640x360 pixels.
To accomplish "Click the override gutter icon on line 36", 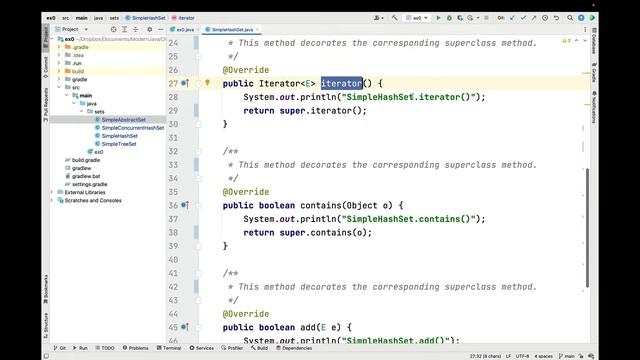I will point(185,205).
